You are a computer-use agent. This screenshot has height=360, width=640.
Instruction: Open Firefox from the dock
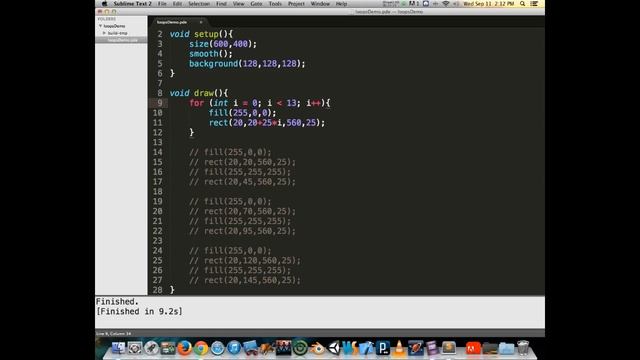coord(184,348)
